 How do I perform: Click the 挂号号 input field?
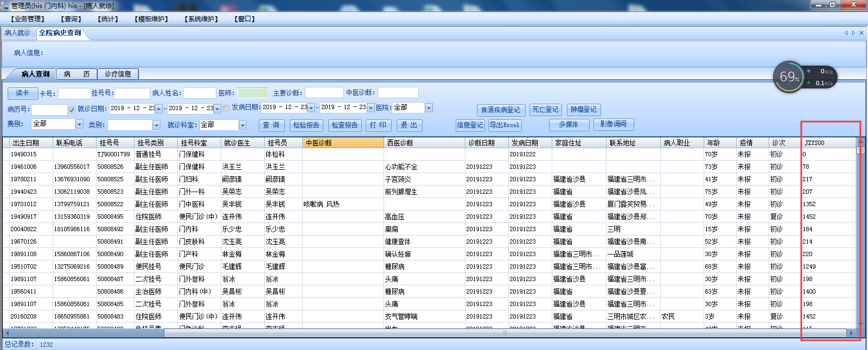pos(132,94)
